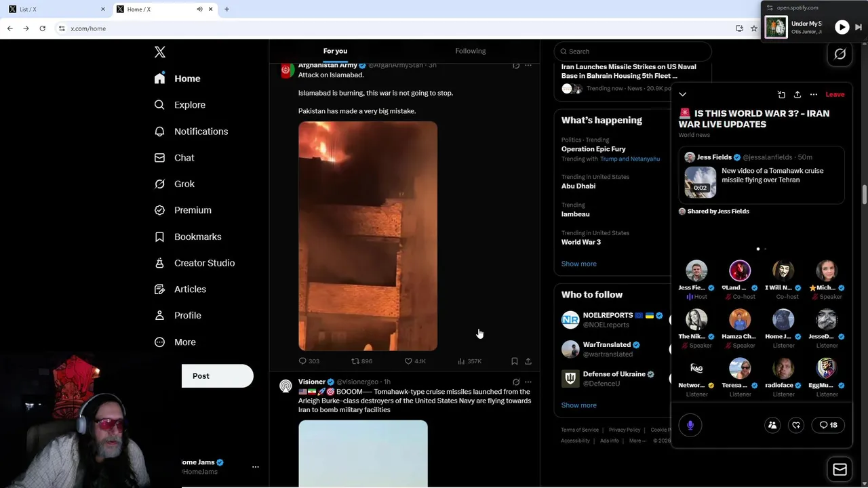Play the Spotify mini player
868x488 pixels.
(842, 27)
